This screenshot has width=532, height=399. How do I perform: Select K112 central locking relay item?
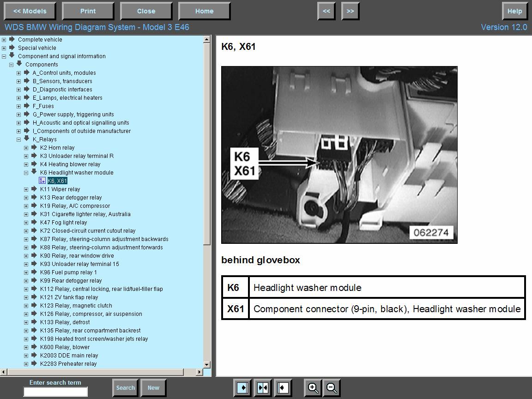[102, 289]
